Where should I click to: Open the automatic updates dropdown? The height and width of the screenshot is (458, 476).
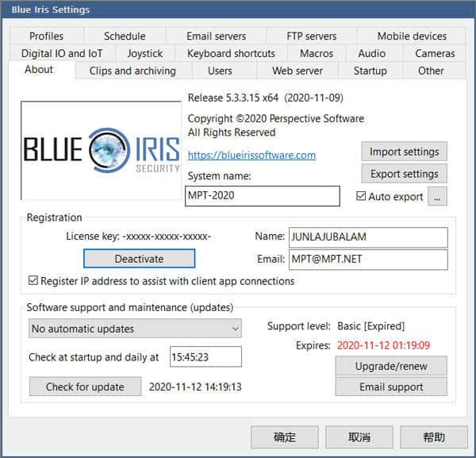(x=135, y=329)
